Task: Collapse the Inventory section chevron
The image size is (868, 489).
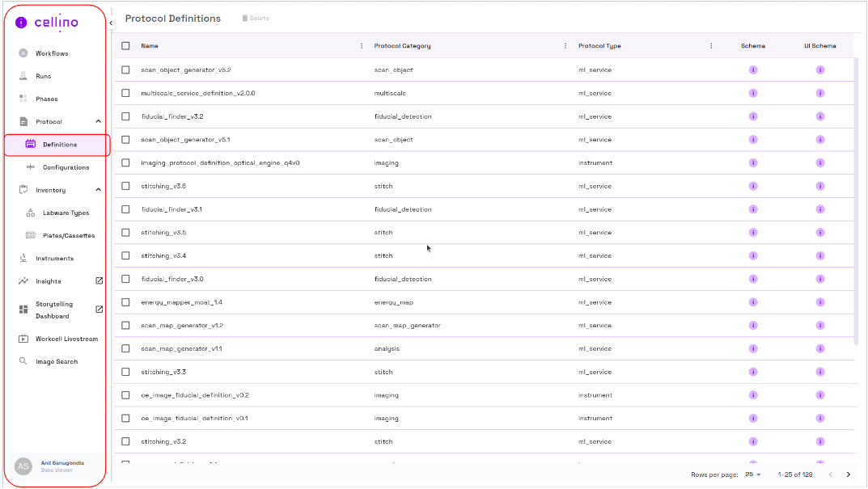Action: [99, 190]
